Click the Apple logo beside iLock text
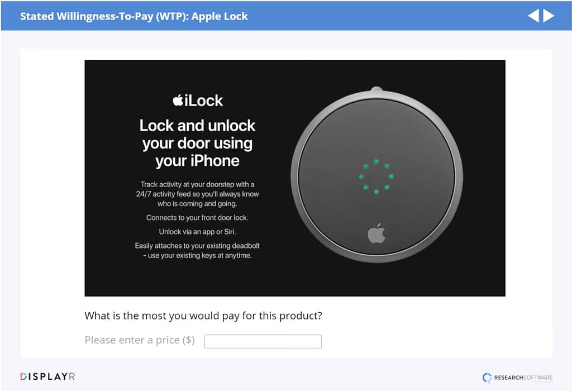 (178, 100)
